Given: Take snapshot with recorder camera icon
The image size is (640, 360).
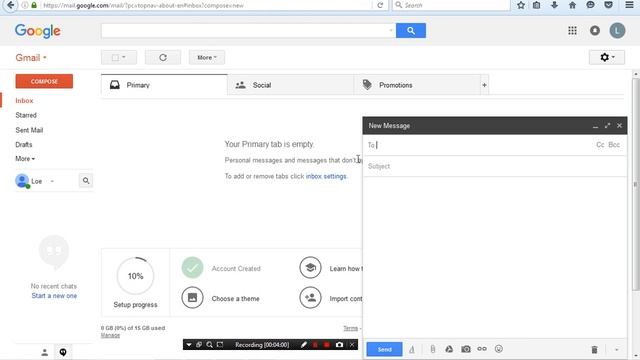Looking at the screenshot, I should (x=339, y=345).
